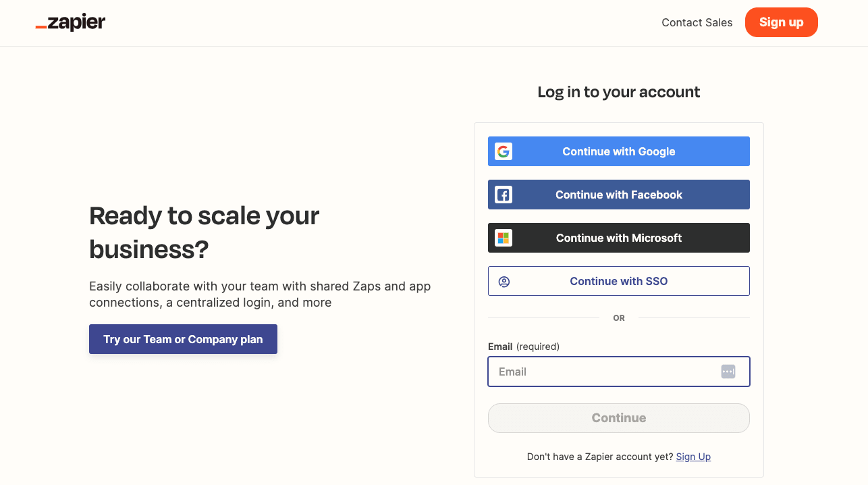Click the person icon on the SSO button
Image resolution: width=868 pixels, height=485 pixels.
click(x=504, y=281)
